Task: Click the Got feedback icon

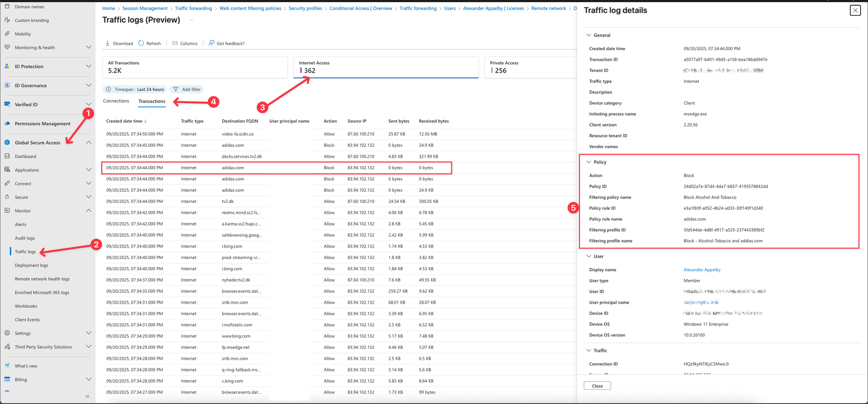Action: click(x=211, y=43)
